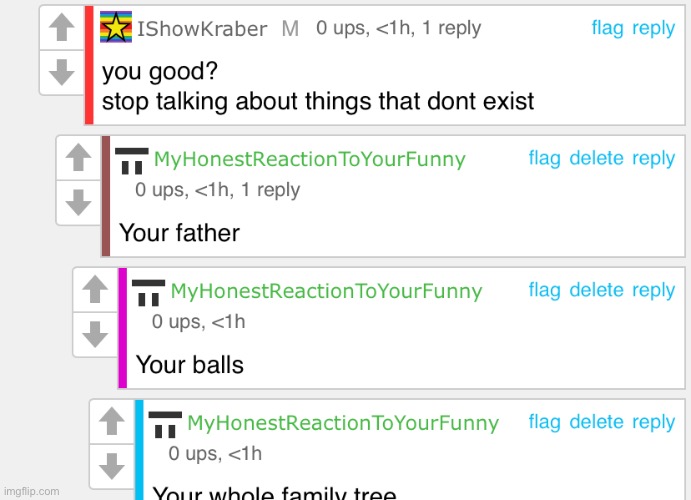Flag IShowKraber's comment

pos(607,28)
